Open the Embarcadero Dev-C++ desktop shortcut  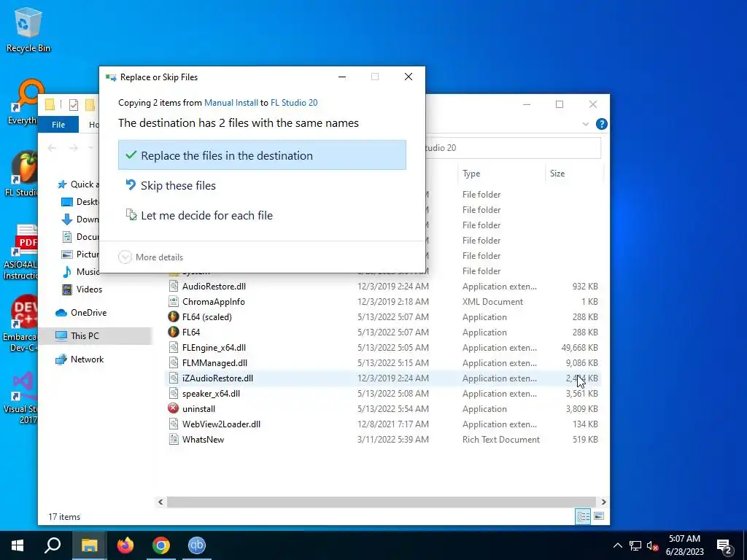[21, 324]
